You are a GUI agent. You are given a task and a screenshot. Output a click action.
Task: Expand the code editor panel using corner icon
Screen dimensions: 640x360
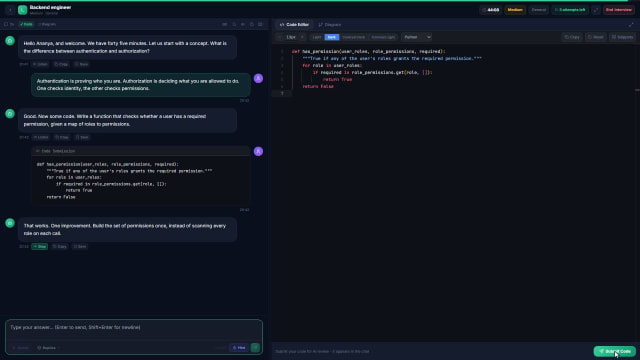pos(631,24)
